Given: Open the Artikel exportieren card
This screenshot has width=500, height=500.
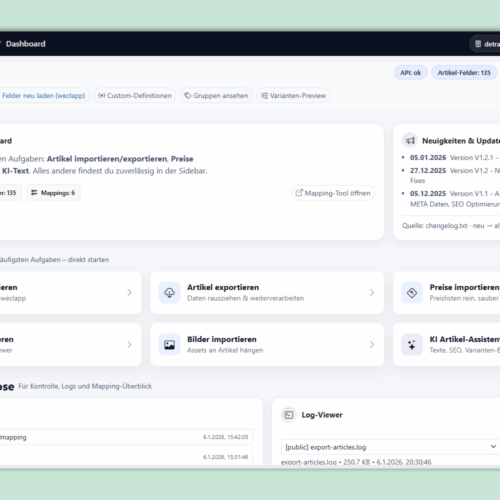Looking at the screenshot, I should pos(267,293).
